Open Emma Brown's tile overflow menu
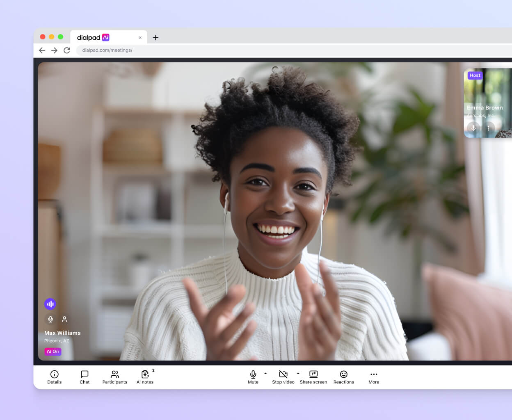512x420 pixels. (489, 128)
